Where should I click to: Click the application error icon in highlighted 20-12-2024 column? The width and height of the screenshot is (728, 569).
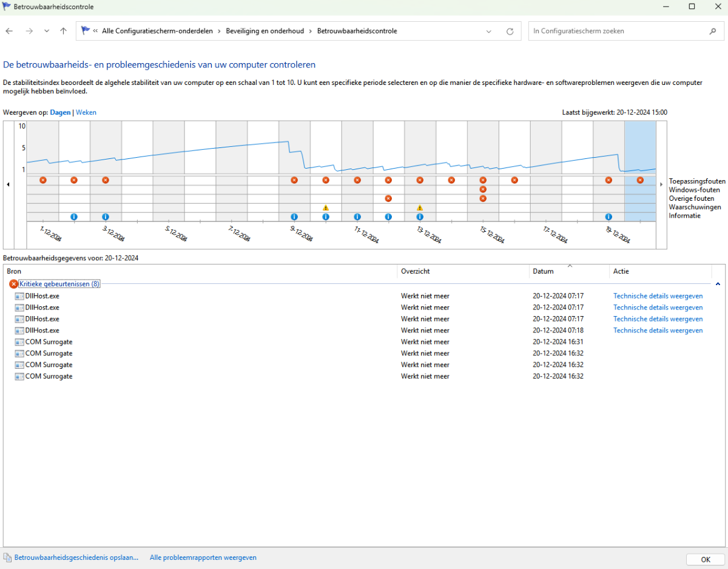pyautogui.click(x=640, y=180)
